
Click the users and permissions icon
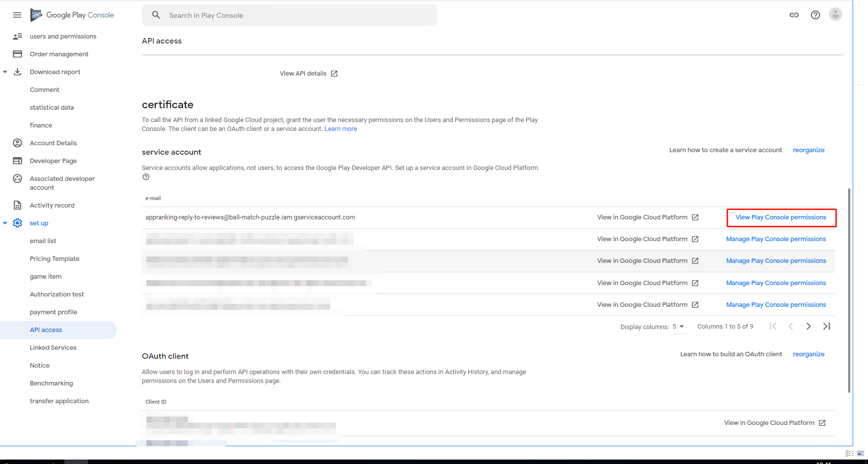pyautogui.click(x=17, y=36)
